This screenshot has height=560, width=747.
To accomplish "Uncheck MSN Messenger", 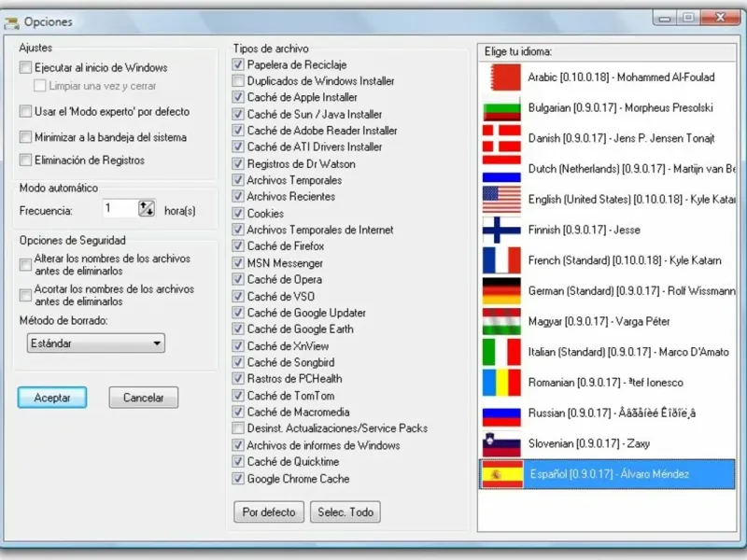I will pyautogui.click(x=238, y=263).
